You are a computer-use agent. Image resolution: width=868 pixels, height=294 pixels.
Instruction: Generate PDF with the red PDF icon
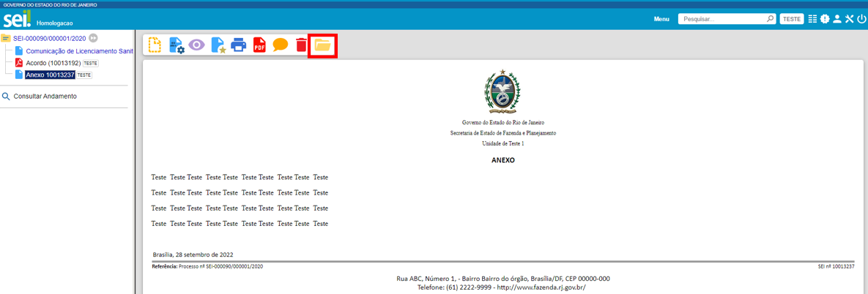pos(259,45)
